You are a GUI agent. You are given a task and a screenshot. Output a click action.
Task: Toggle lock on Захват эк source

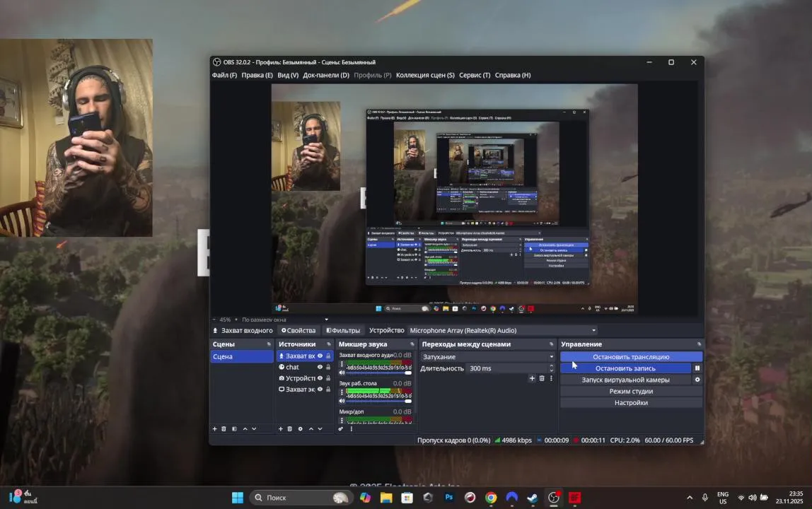click(x=328, y=390)
